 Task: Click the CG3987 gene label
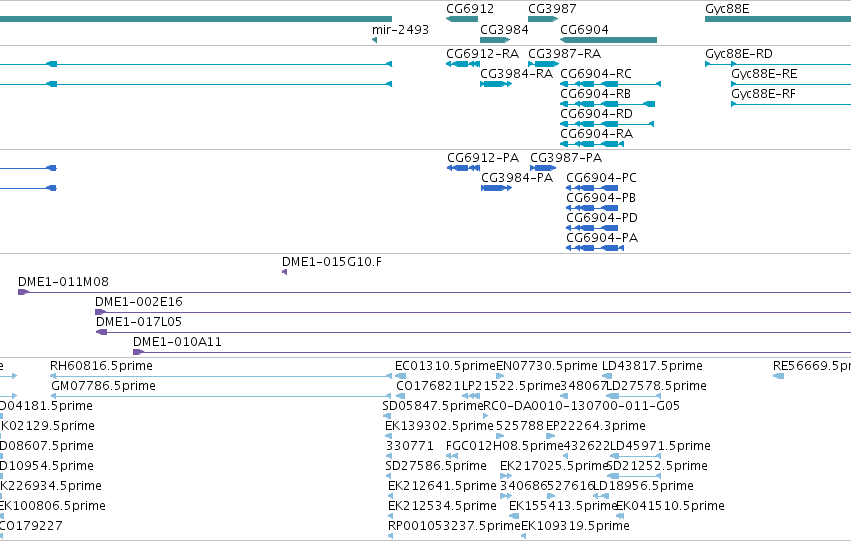pyautogui.click(x=552, y=9)
